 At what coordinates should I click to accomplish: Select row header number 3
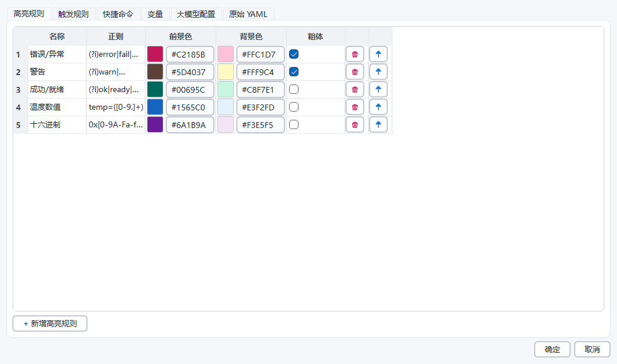pyautogui.click(x=21, y=90)
